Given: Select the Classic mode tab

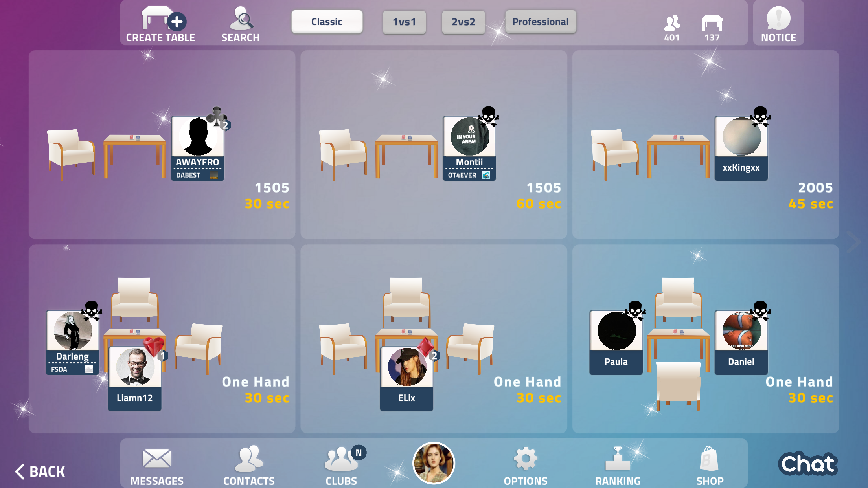Looking at the screenshot, I should 327,22.
